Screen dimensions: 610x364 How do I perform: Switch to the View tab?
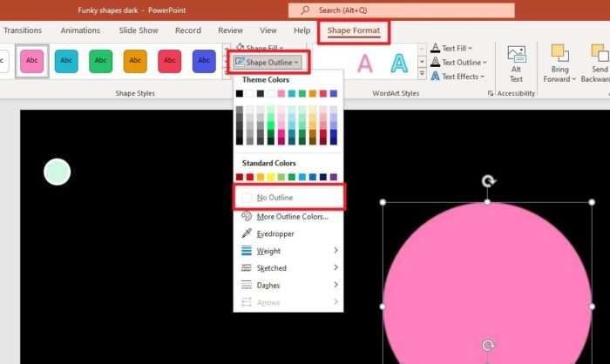click(x=268, y=30)
